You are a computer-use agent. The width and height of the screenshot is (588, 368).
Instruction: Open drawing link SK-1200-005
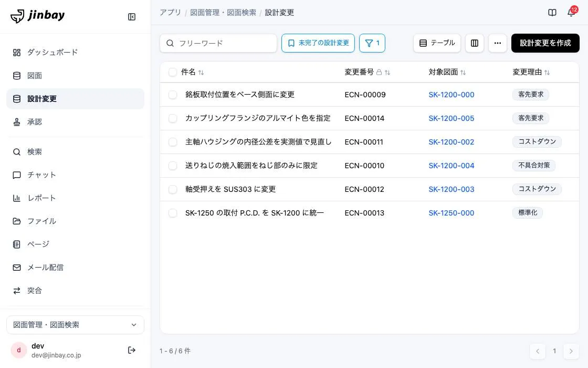pyautogui.click(x=451, y=118)
